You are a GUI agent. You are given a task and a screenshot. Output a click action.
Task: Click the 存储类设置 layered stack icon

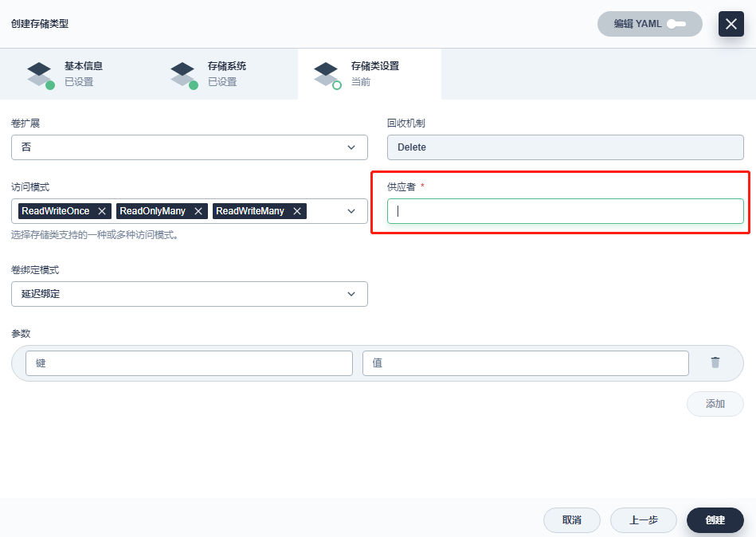click(x=327, y=75)
